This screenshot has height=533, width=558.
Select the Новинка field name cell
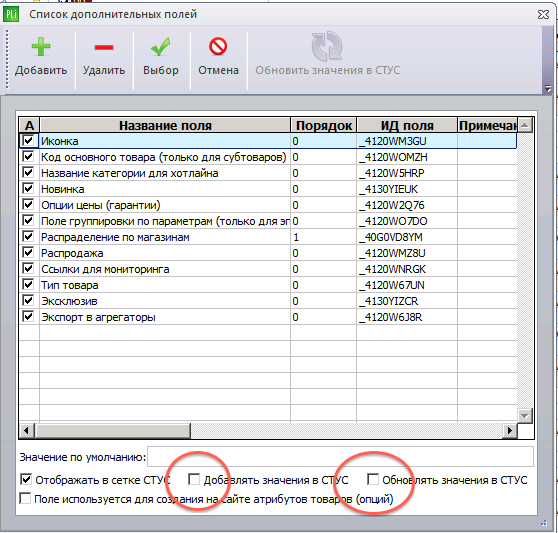click(165, 189)
